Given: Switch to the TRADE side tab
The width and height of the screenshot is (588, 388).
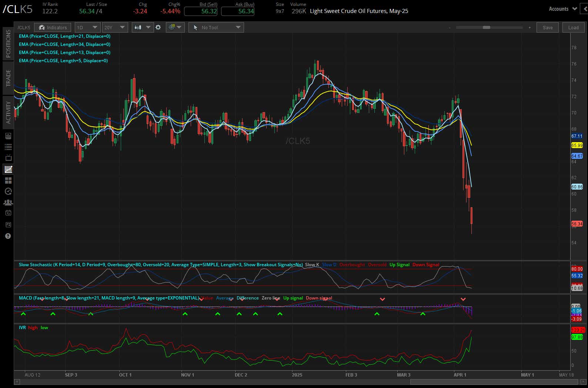Looking at the screenshot, I should coord(8,78).
